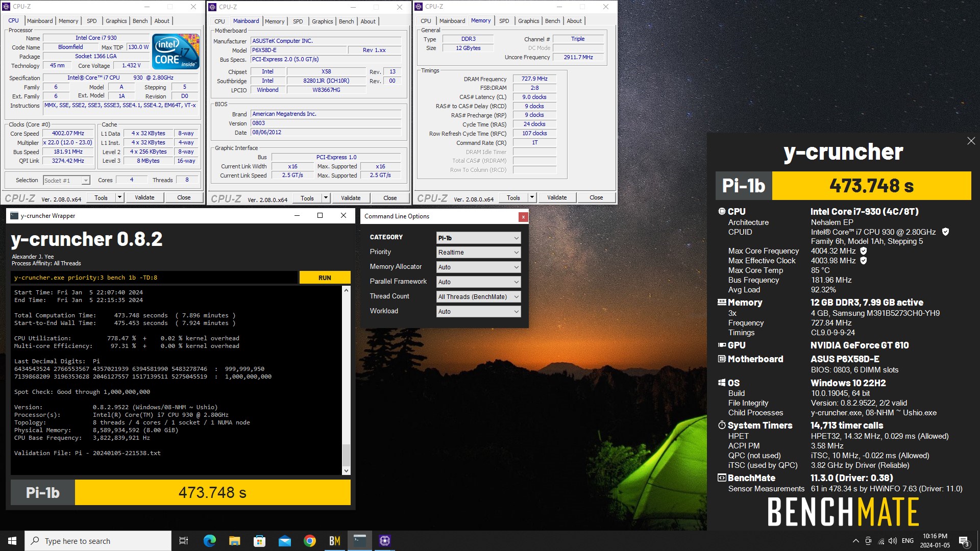Launch Microsoft Edge from the taskbar
Screen dimensions: 980x551
210,541
